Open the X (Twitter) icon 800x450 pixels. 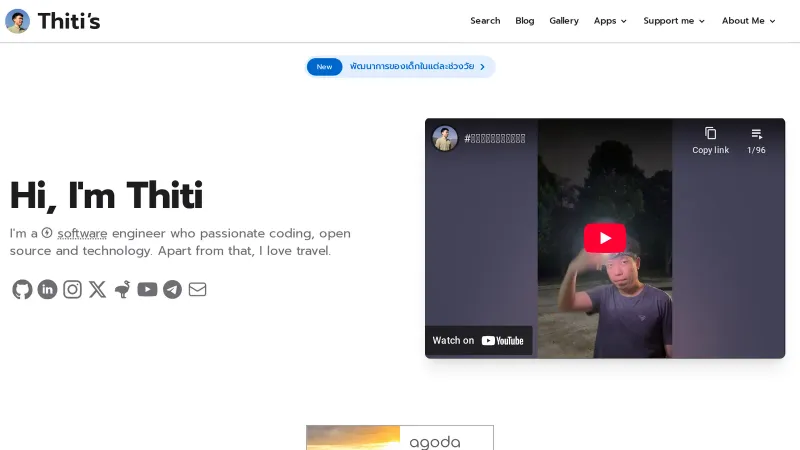[x=97, y=290]
